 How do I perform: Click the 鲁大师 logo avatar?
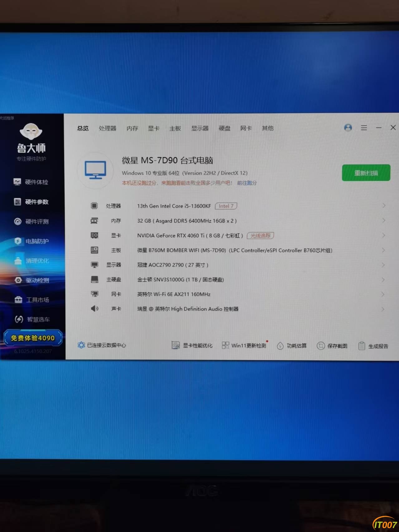[x=31, y=131]
